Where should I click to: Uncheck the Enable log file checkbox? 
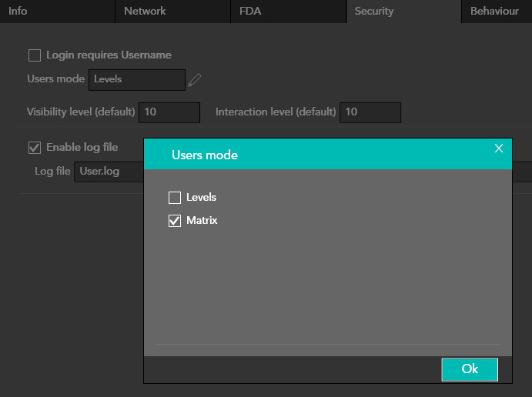pos(35,147)
